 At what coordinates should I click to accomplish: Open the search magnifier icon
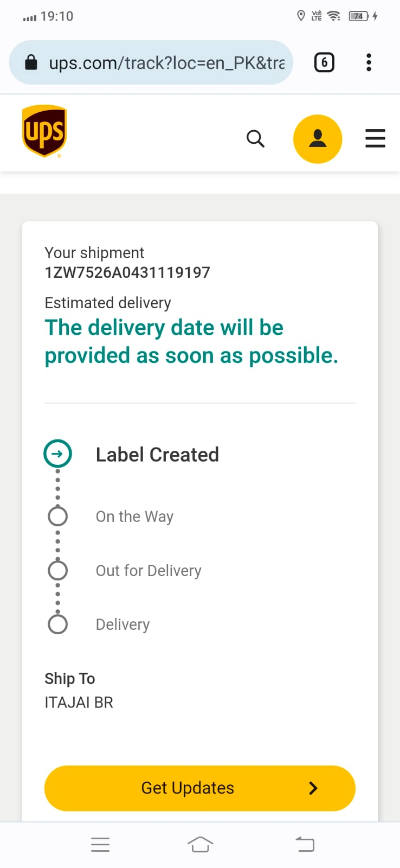click(x=255, y=139)
